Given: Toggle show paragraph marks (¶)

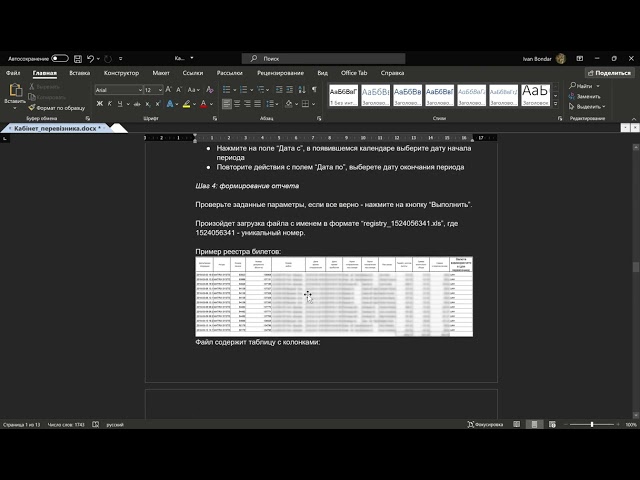Looking at the screenshot, I should pyautogui.click(x=314, y=89).
